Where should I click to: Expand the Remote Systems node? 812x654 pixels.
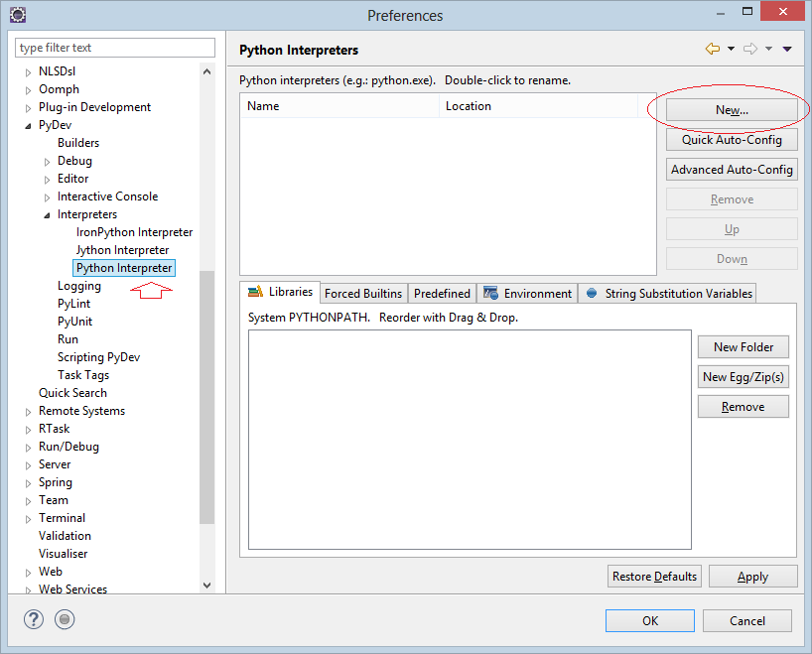[x=28, y=412]
